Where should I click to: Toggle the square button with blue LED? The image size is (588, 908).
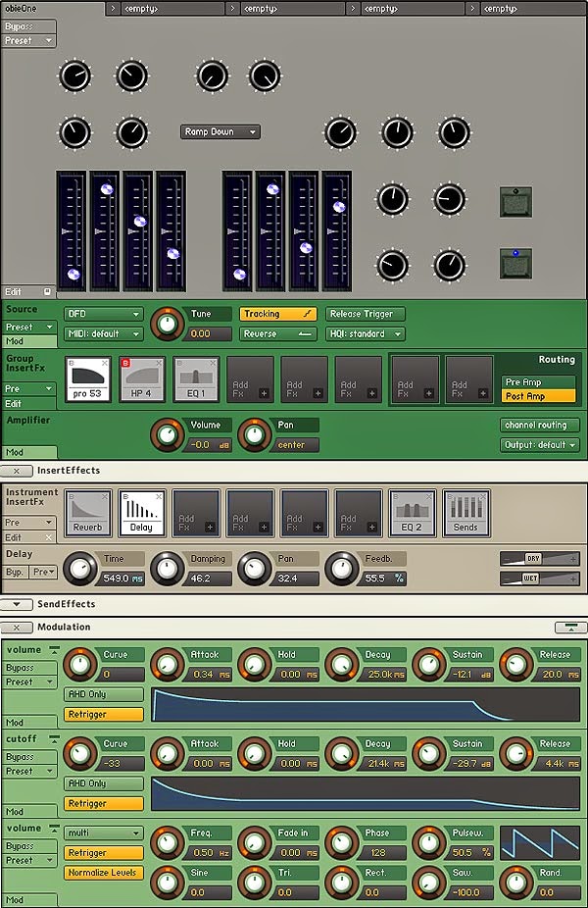point(515,264)
